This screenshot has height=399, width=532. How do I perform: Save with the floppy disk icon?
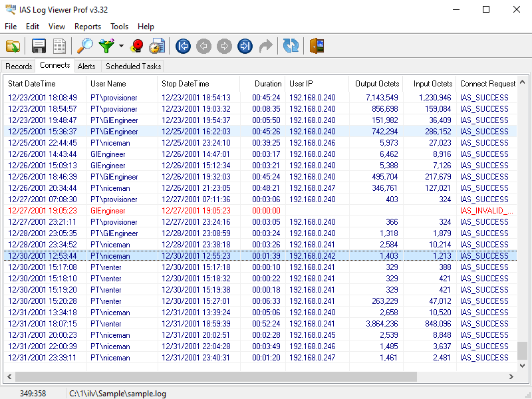pyautogui.click(x=39, y=46)
